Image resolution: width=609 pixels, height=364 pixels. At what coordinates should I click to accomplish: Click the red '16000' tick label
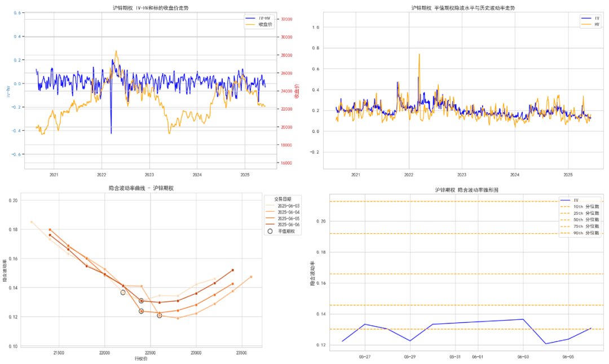pyautogui.click(x=286, y=163)
